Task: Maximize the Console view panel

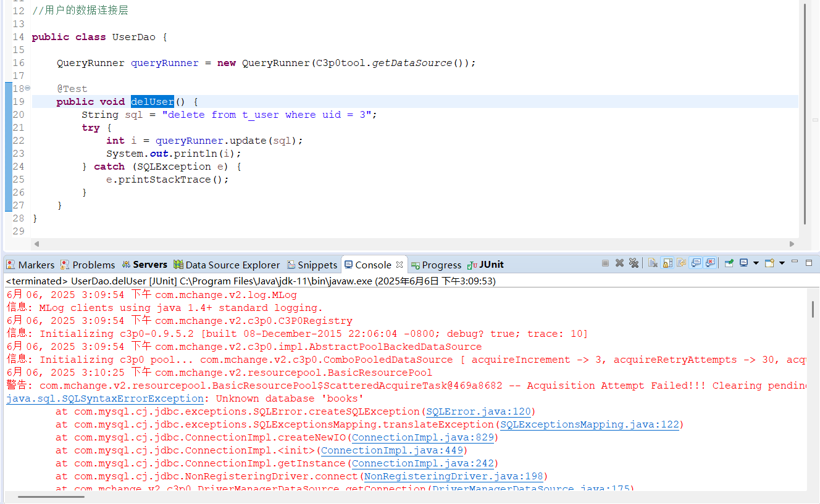Action: (x=809, y=263)
